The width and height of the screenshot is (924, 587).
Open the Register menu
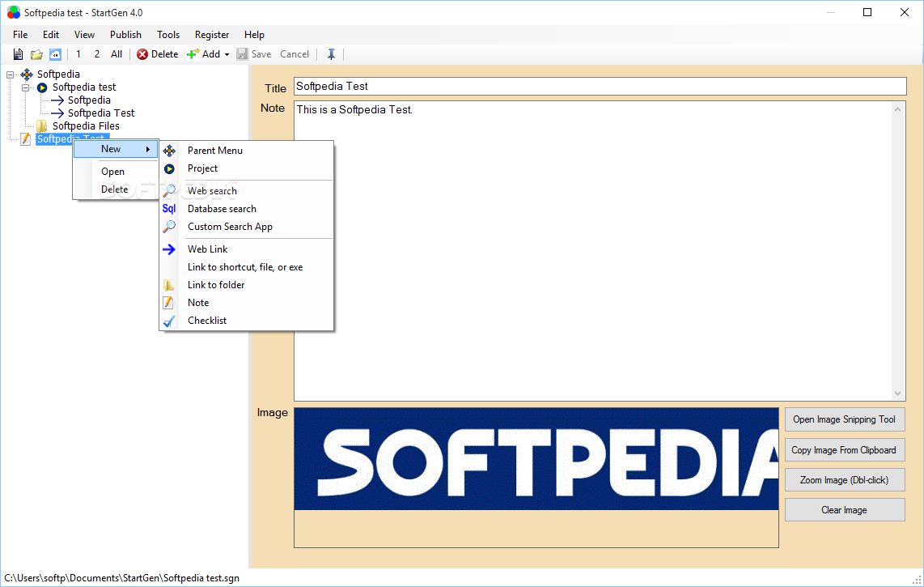pyautogui.click(x=211, y=35)
